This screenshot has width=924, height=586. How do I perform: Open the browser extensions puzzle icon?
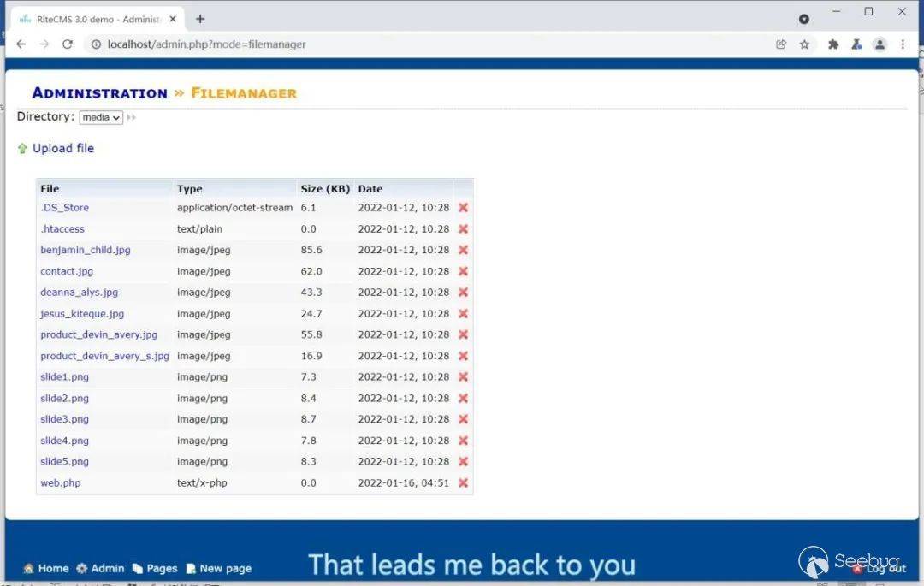tap(833, 44)
